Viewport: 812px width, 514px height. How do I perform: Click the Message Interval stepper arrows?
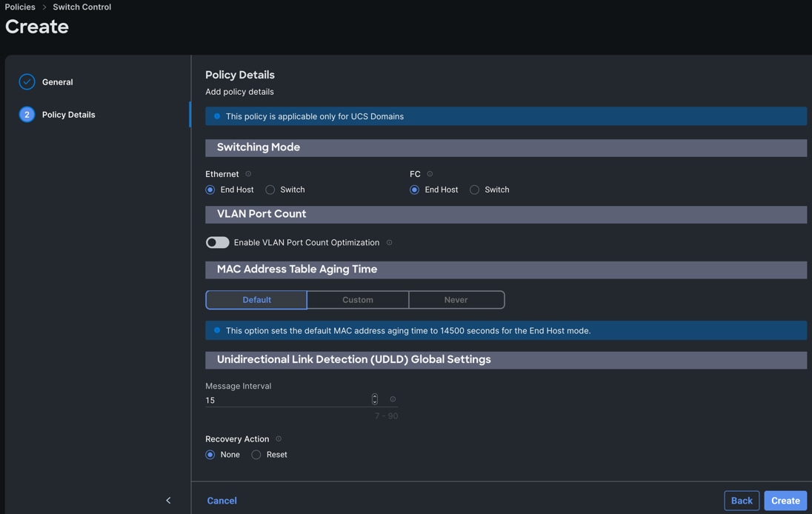[x=375, y=400]
